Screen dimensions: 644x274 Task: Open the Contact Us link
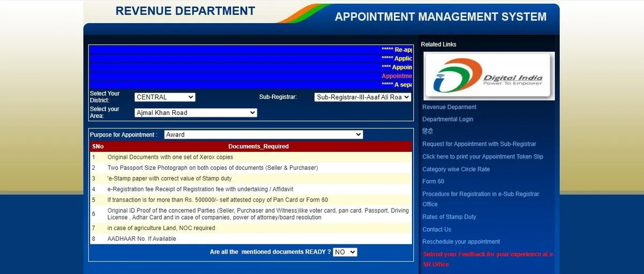tap(436, 229)
